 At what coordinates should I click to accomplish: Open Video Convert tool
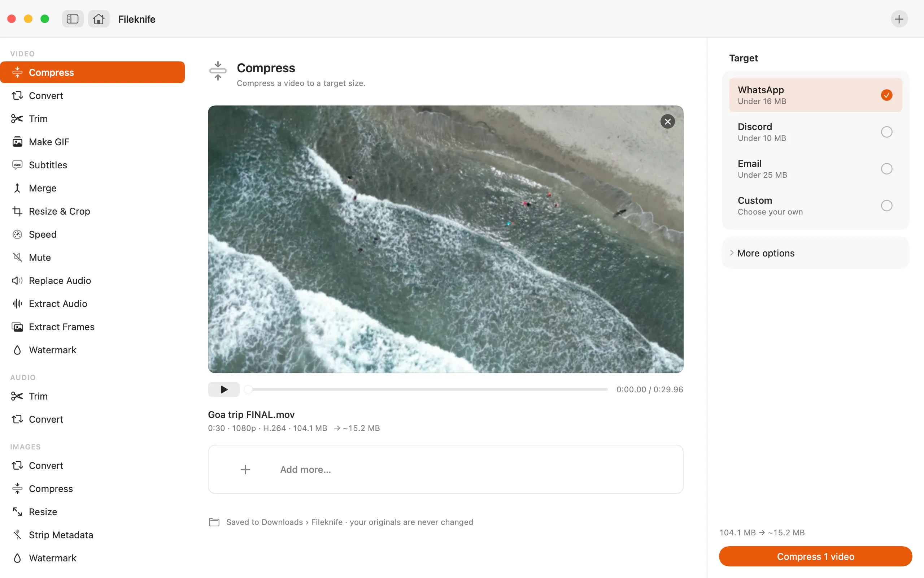92,96
